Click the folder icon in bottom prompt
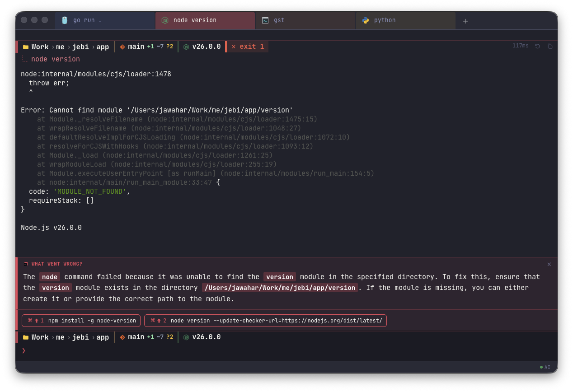This screenshot has height=392, width=573. pyautogui.click(x=26, y=337)
